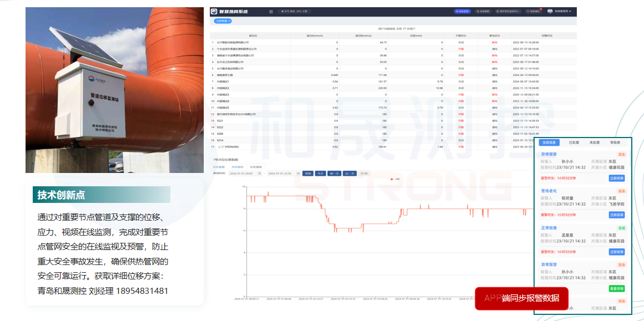Switch to the 实时曲线 tab
The image size is (644, 321).
[x=238, y=167]
